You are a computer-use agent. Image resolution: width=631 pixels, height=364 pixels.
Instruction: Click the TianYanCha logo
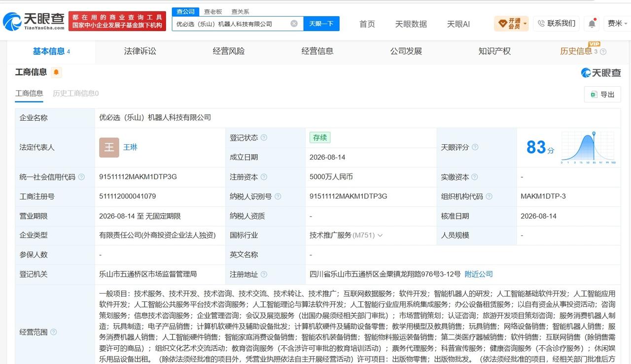[34, 21]
